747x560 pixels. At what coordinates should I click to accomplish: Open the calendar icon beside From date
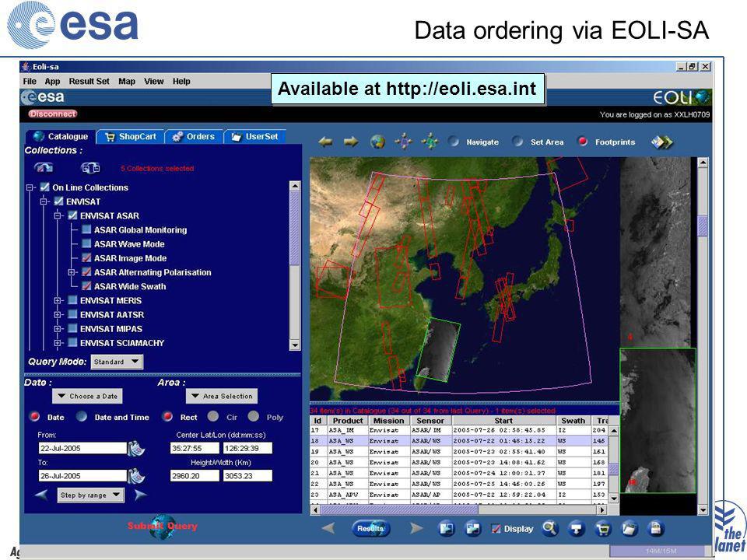(x=136, y=449)
